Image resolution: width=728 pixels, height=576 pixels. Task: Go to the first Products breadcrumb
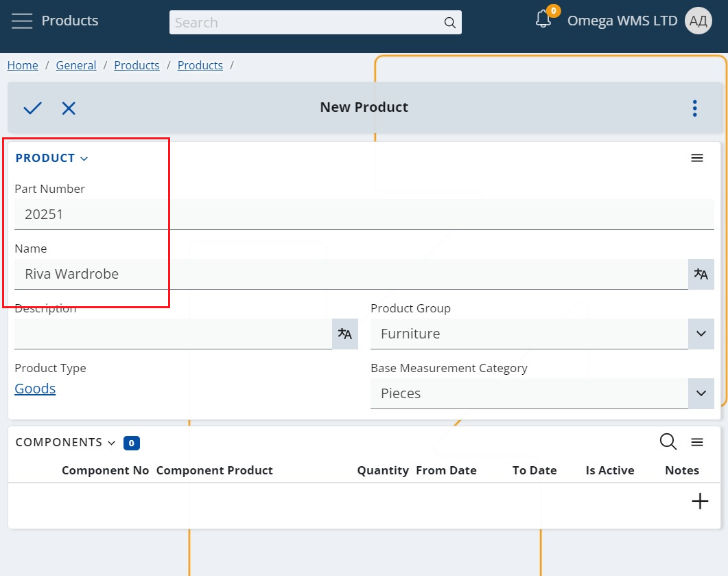137,65
